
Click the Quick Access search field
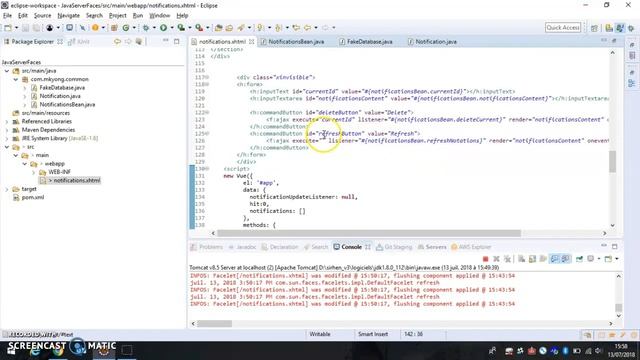563,27
